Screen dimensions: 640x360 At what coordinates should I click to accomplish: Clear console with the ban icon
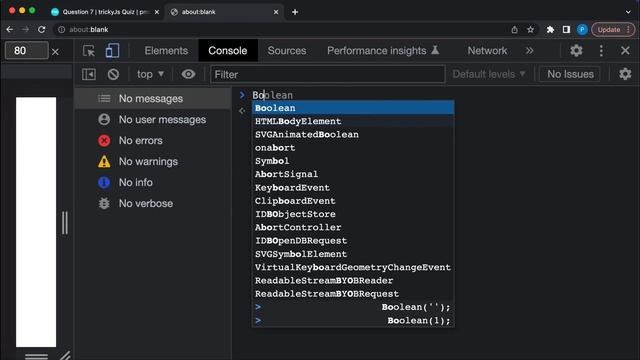(113, 74)
